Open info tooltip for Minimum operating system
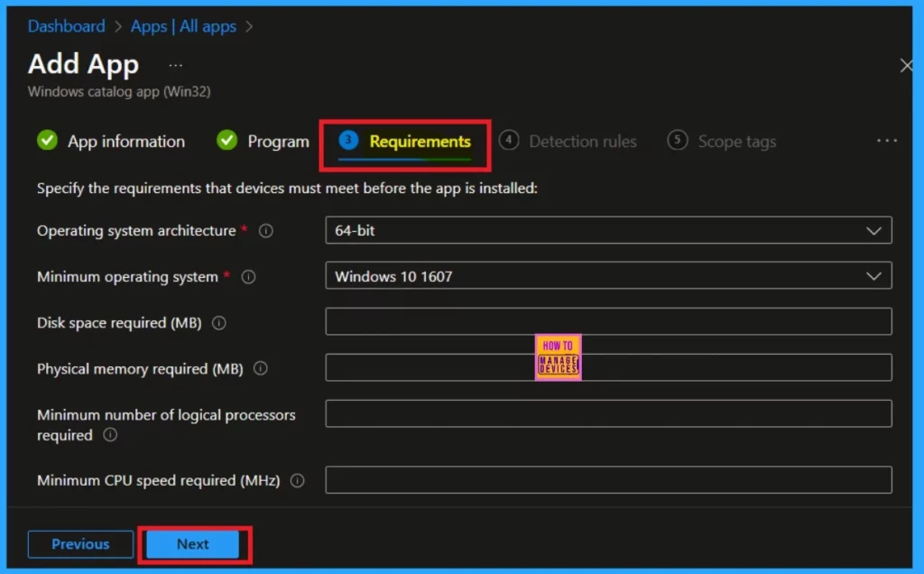Screen dimensions: 924x574 coord(249,276)
